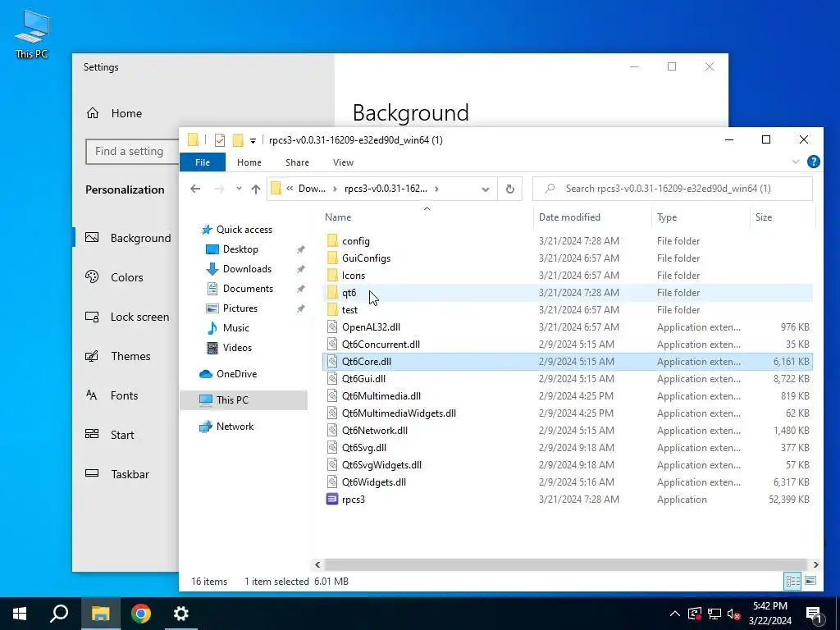Open the address bar history dropdown

pyautogui.click(x=486, y=189)
